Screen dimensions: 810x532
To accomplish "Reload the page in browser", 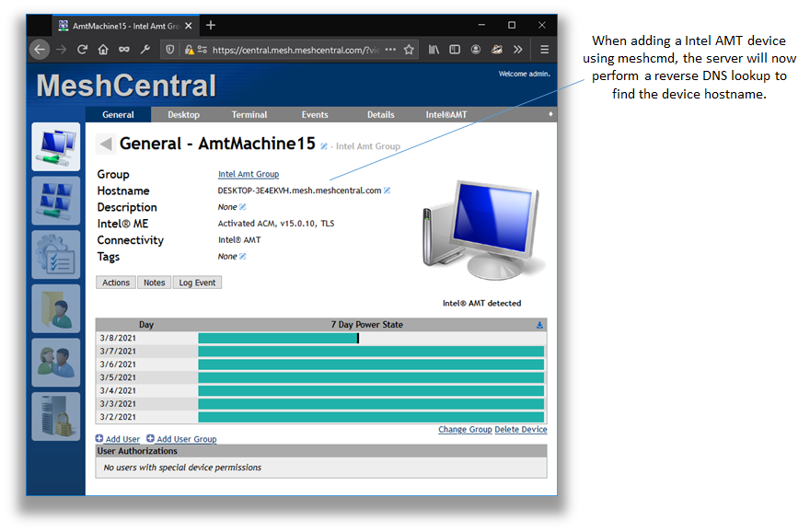I will tap(82, 50).
